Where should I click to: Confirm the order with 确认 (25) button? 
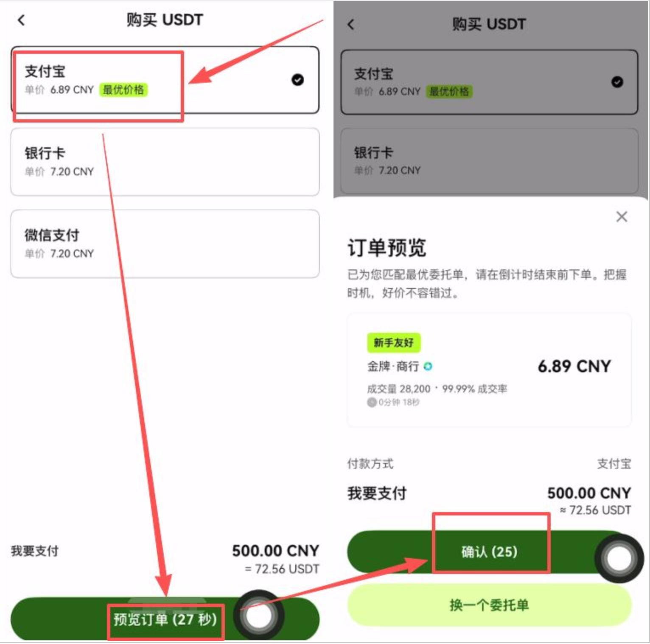[x=489, y=552]
